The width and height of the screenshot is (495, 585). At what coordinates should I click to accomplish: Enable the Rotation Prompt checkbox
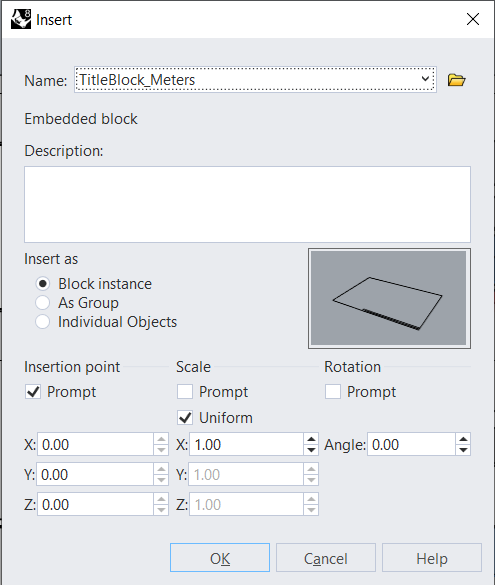pos(333,392)
